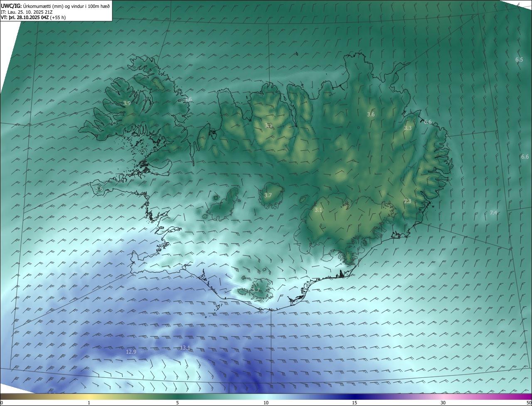Click the +55 h forecast offset text

(58, 17)
